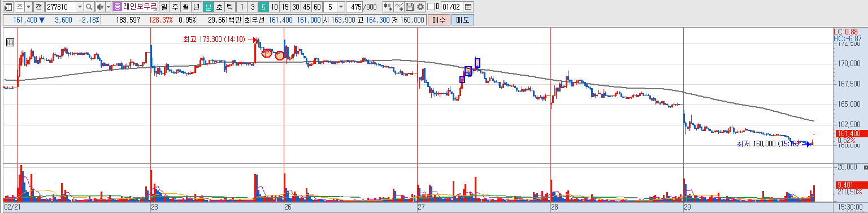Click the 매수 buy button
Image resolution: width=868 pixels, height=213 pixels.
click(x=439, y=20)
